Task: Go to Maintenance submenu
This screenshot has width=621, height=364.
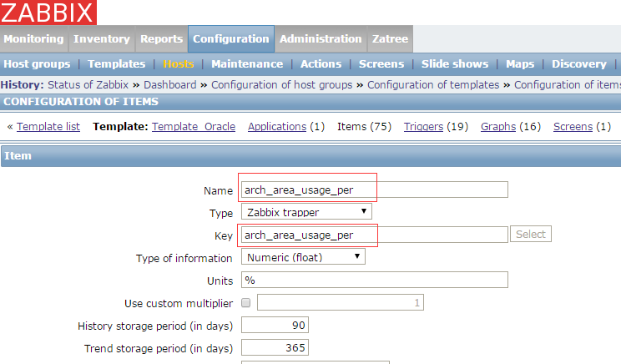Action: [x=247, y=63]
